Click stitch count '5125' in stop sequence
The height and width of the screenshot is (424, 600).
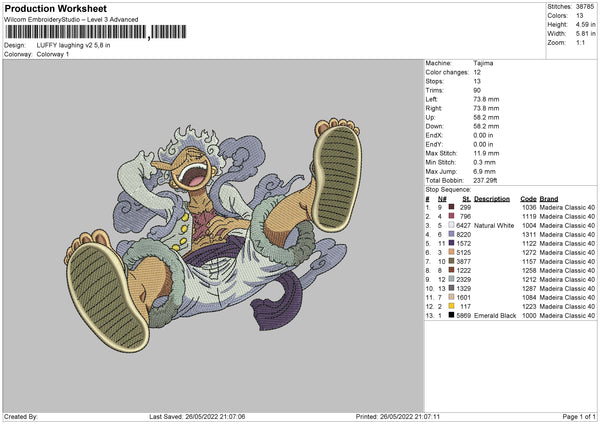pyautogui.click(x=464, y=252)
